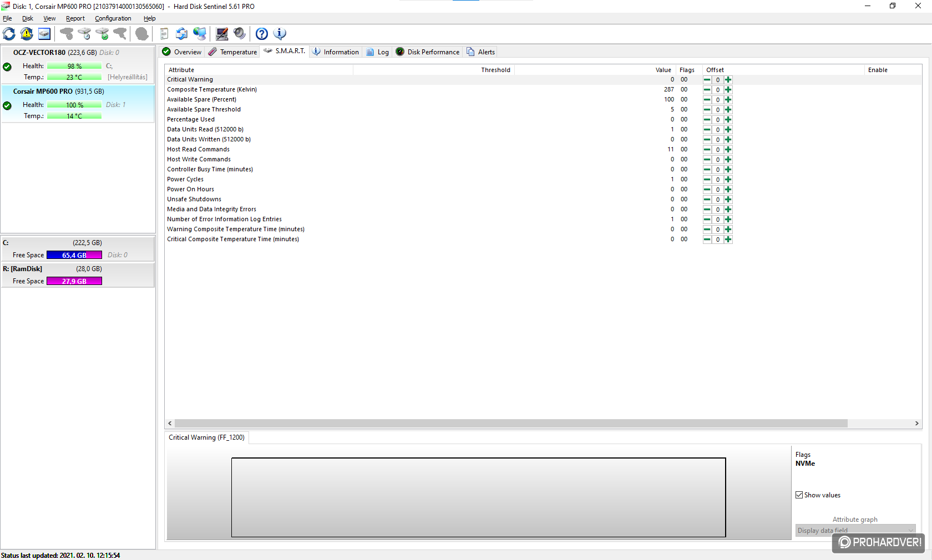Viewport: 932px width, 560px height.
Task: Increase offset for Unsafe Shutdowns
Action: pos(728,200)
